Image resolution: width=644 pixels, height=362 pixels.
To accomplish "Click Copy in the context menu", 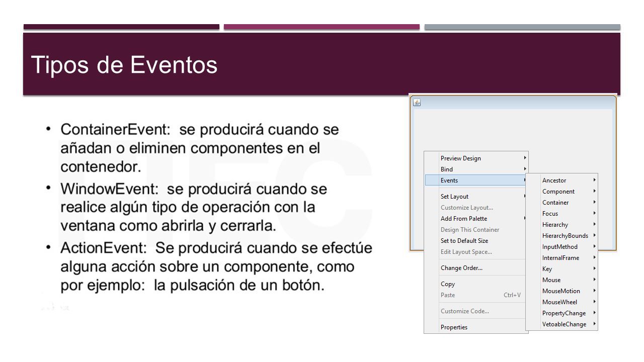I will pos(476,284).
